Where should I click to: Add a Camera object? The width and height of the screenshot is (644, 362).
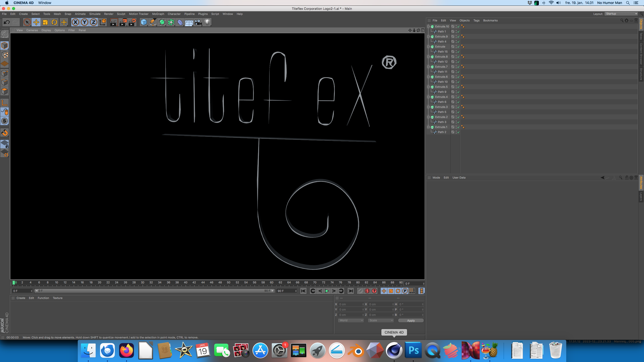198,22
